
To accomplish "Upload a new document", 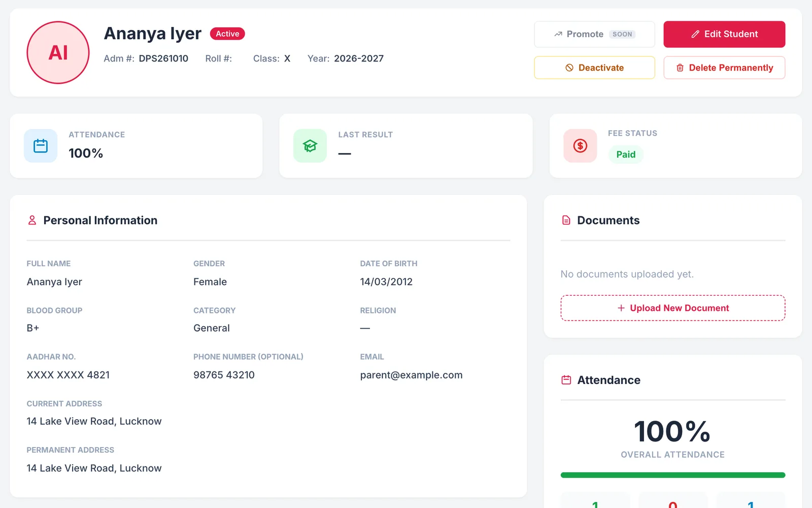I will point(673,308).
